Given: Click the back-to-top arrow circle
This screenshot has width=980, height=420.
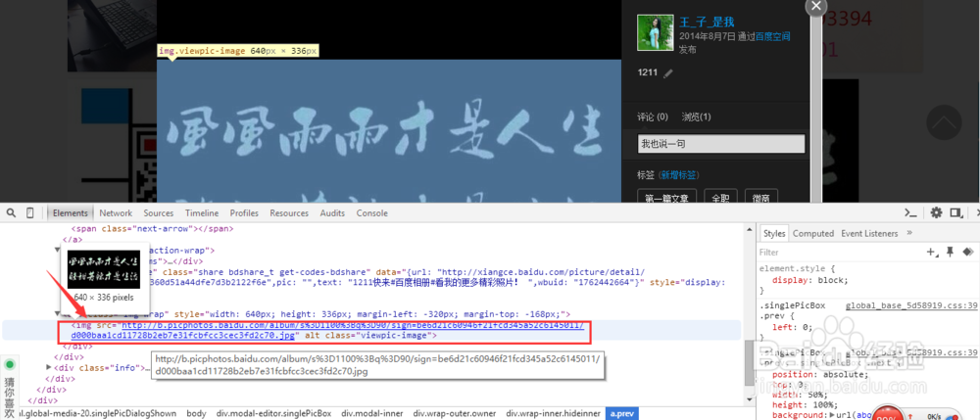Looking at the screenshot, I should 943,122.
